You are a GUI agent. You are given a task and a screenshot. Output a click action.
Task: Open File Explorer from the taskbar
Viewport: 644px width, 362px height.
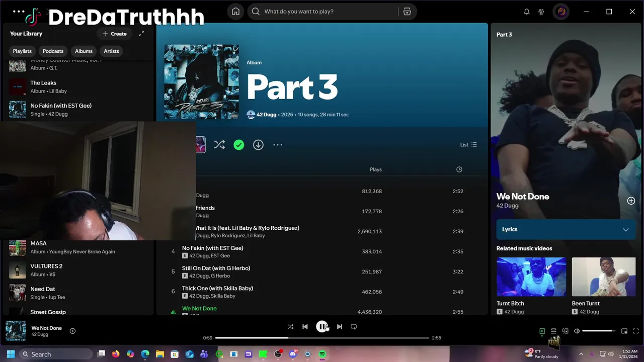click(160, 354)
